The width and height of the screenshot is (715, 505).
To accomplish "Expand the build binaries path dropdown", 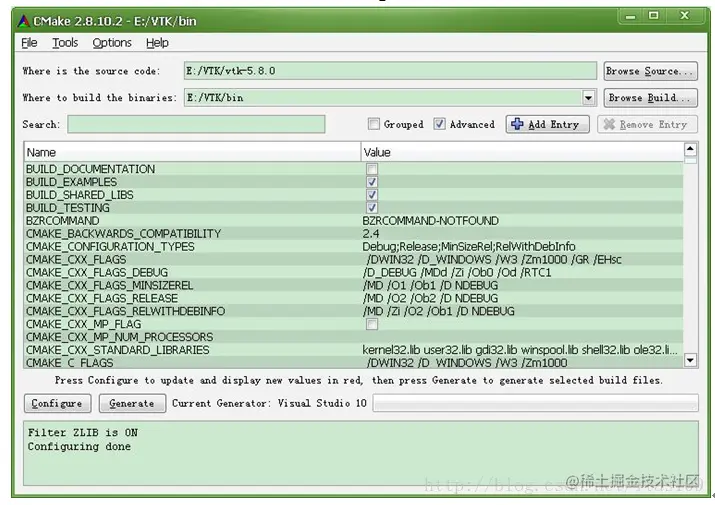I will click(588, 98).
